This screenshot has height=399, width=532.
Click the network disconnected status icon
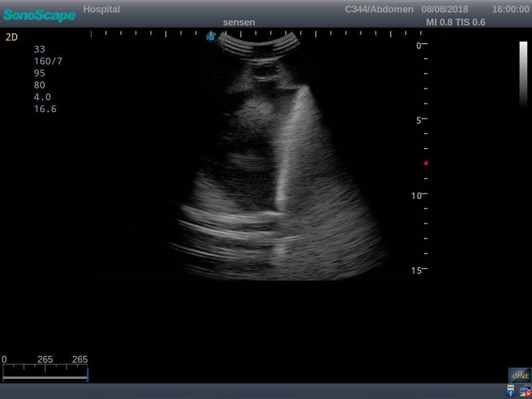coord(525,391)
